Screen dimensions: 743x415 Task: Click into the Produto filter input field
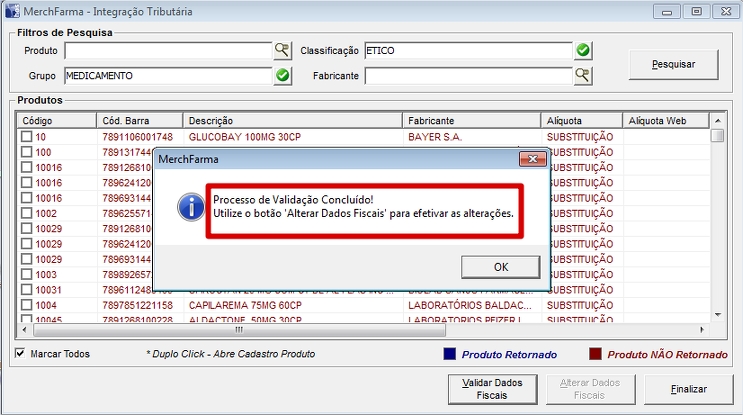[x=168, y=50]
